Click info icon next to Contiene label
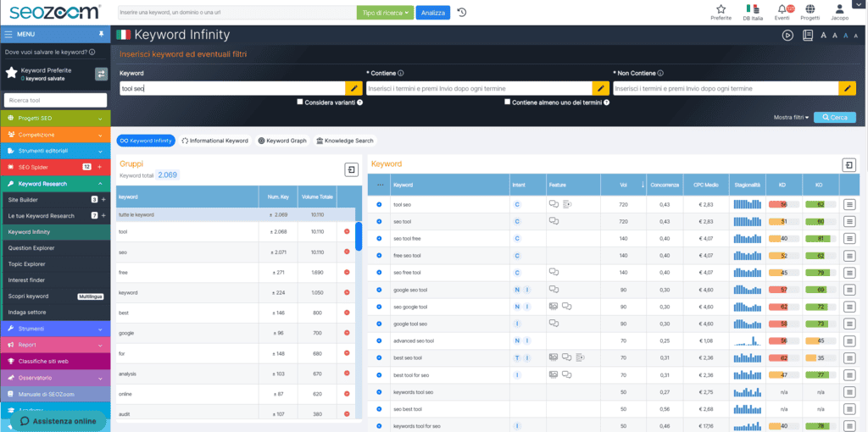Image resolution: width=868 pixels, height=432 pixels. click(x=400, y=73)
